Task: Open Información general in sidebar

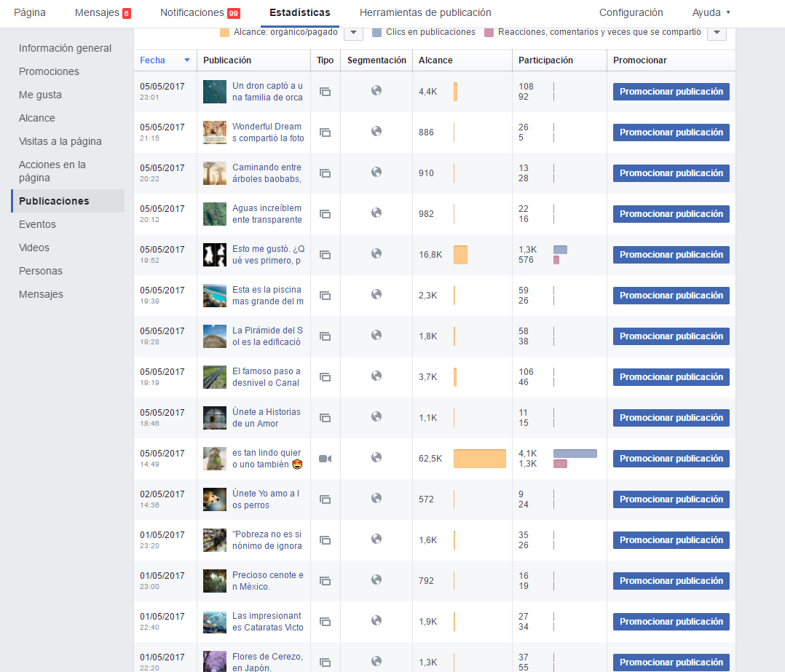Action: [x=65, y=48]
